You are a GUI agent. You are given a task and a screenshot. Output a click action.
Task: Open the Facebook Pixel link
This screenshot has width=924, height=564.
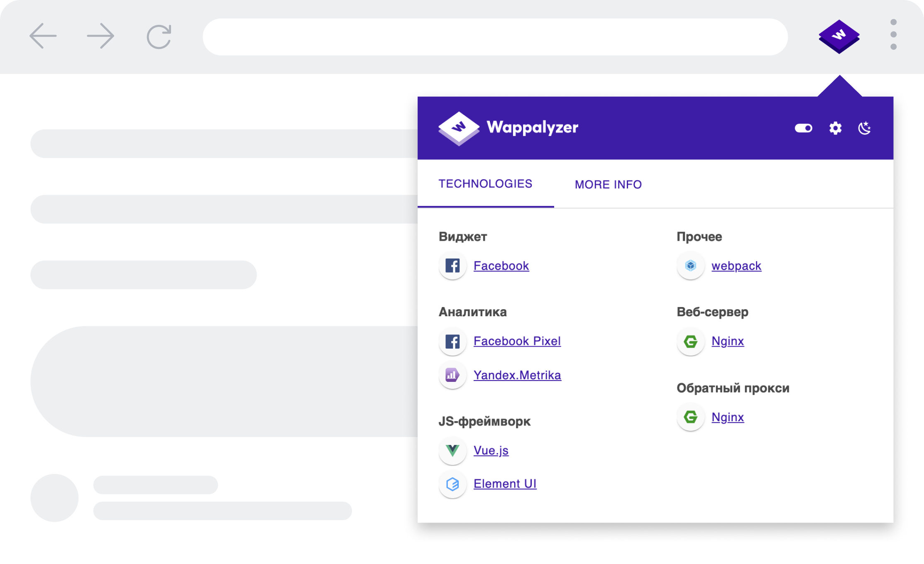[517, 341]
